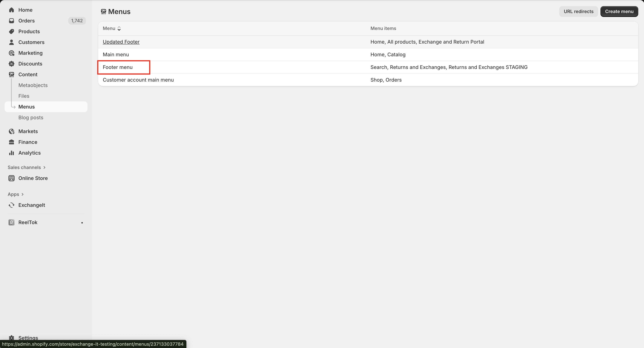Open Marketing via its target icon
644x348 pixels.
(x=12, y=53)
